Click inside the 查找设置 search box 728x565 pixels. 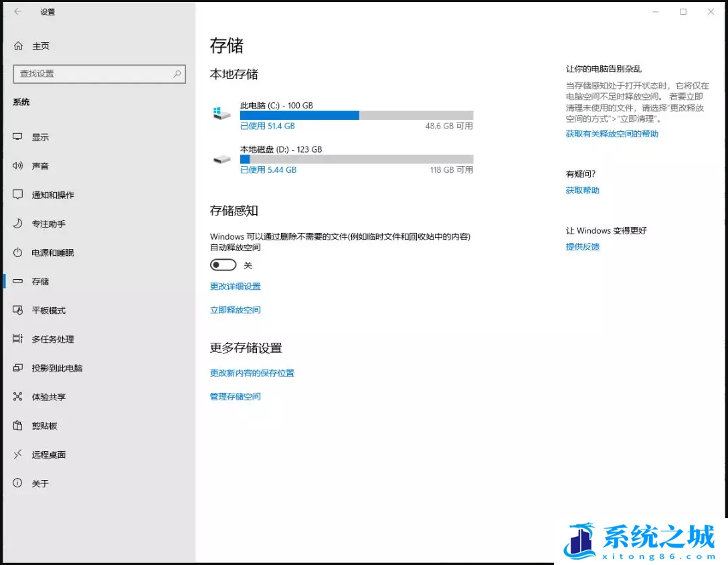tap(99, 74)
